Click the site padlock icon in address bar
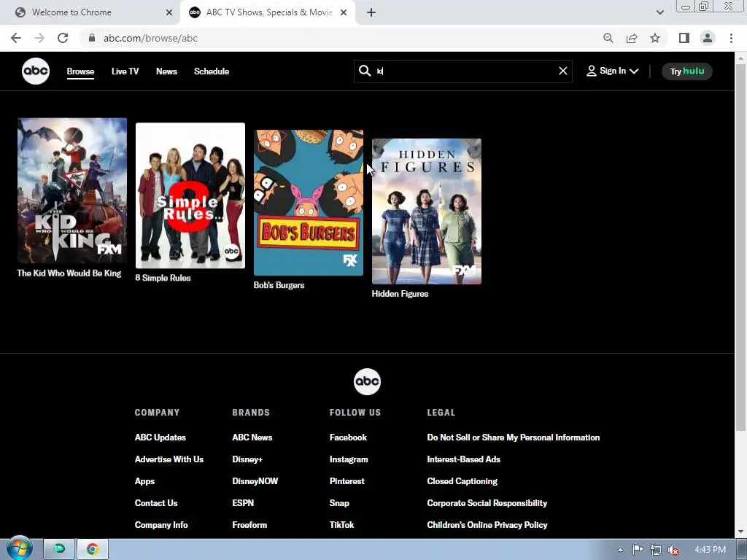Viewport: 747px width, 560px height. click(92, 38)
